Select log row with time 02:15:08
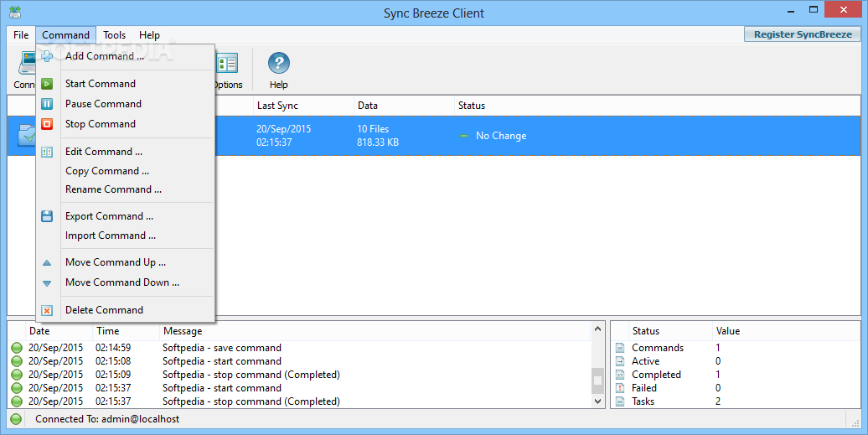 (299, 361)
